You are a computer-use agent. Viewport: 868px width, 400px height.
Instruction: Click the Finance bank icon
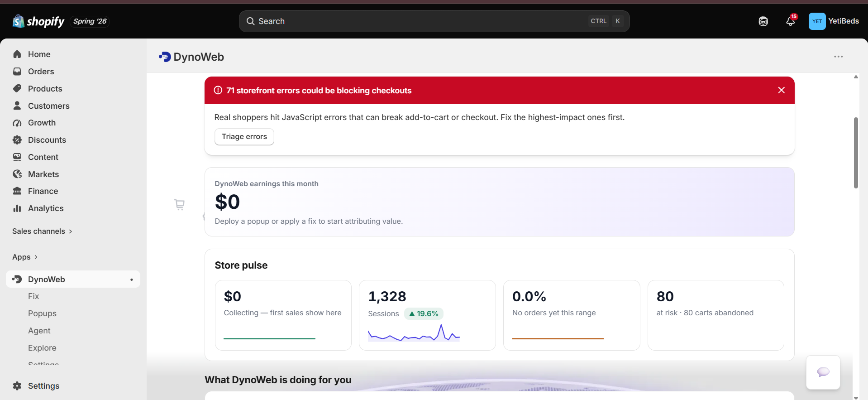(x=17, y=191)
